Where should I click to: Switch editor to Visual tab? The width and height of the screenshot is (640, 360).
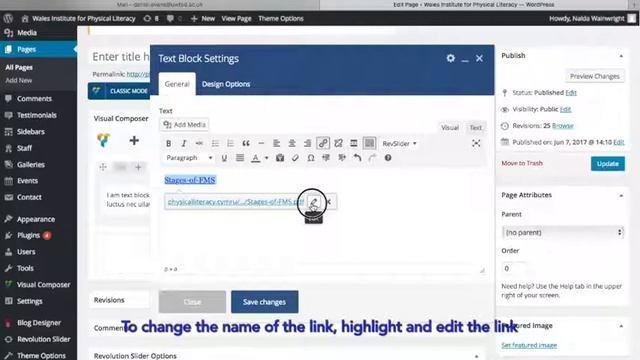450,128
